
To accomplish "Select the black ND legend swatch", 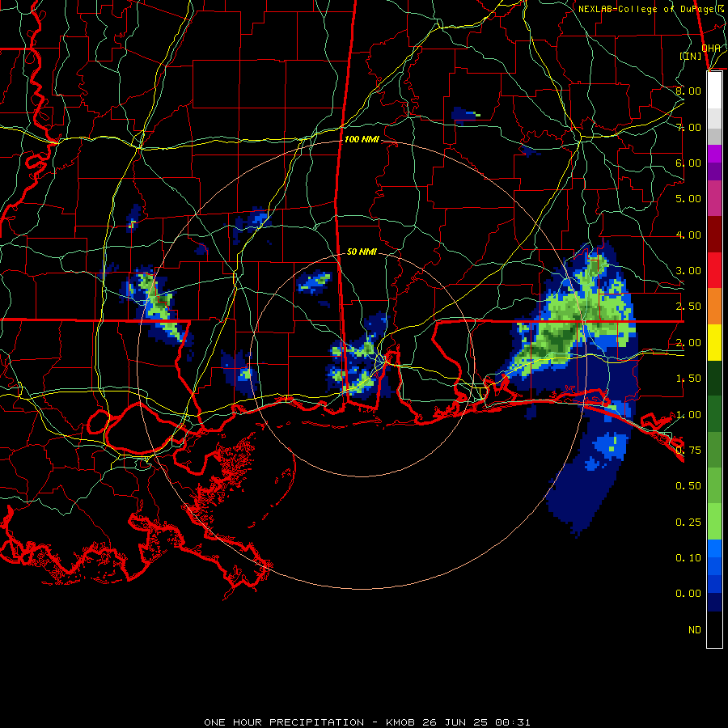I will coord(714,629).
